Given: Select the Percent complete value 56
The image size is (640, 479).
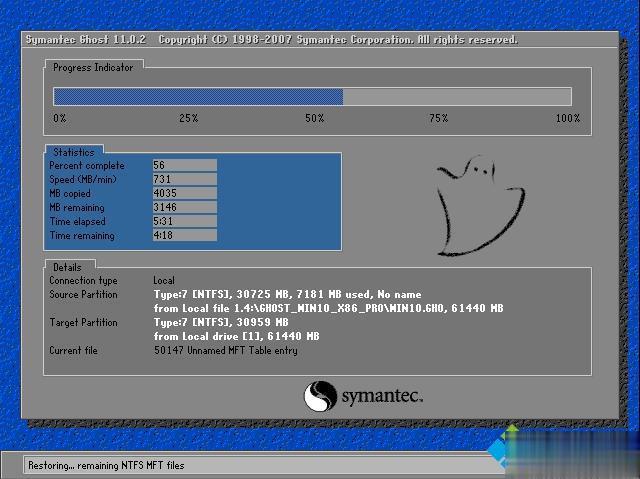Looking at the screenshot, I should [184, 165].
